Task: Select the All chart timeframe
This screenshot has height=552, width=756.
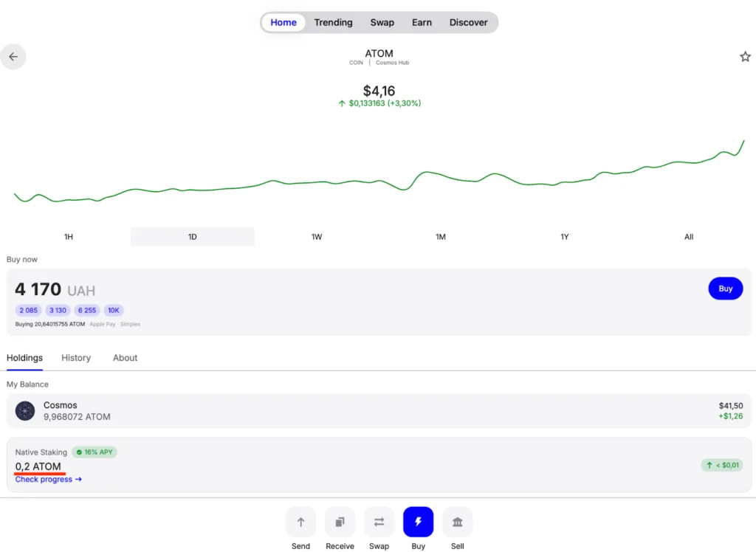Action: (x=688, y=237)
